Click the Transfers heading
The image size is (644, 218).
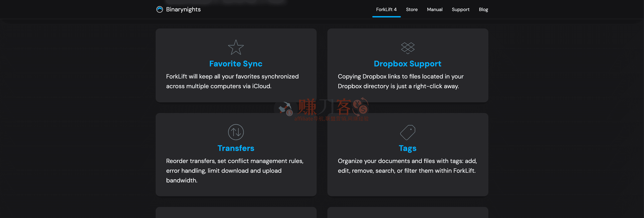(x=236, y=148)
